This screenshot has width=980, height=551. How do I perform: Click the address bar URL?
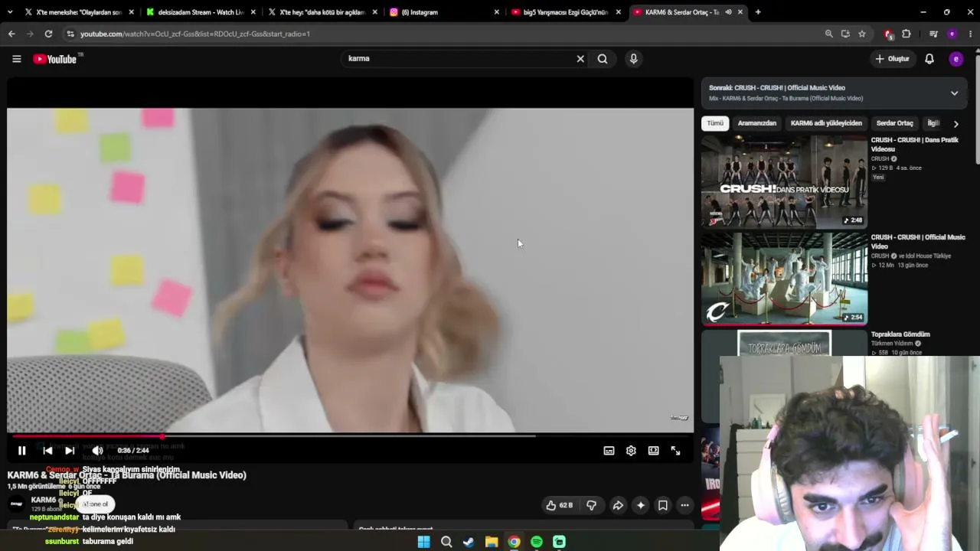tap(195, 34)
